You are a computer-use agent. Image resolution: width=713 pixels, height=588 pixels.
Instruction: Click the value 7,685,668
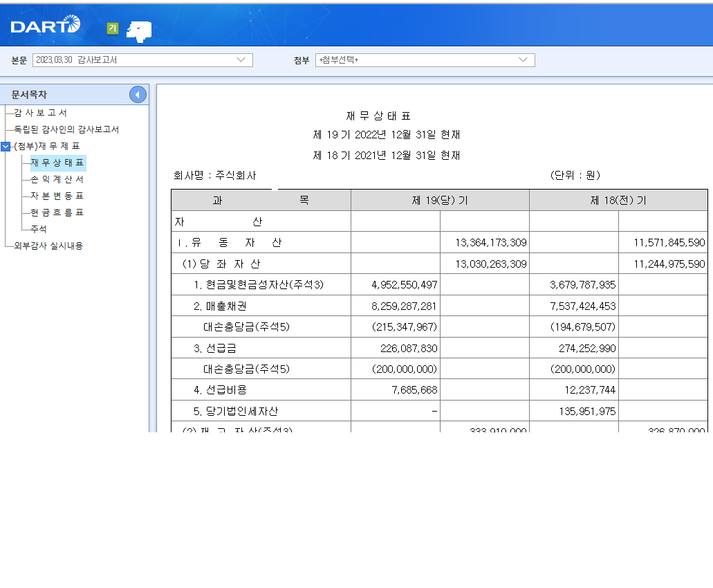pyautogui.click(x=414, y=389)
